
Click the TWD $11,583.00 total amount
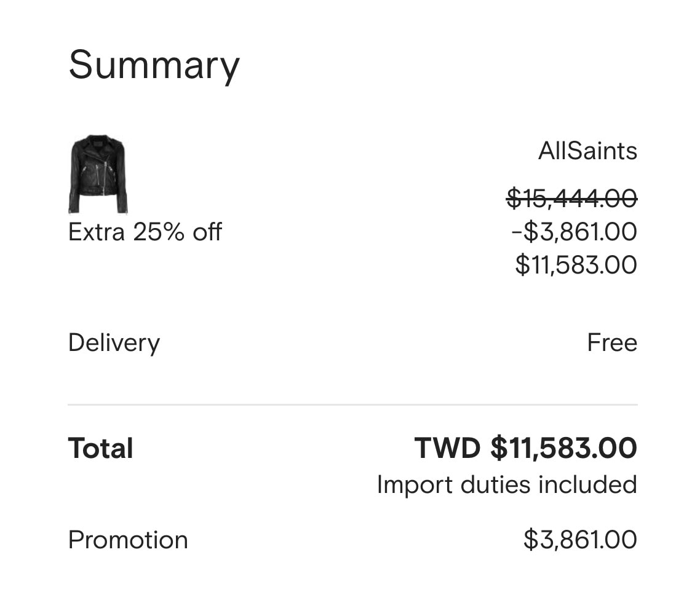pyautogui.click(x=525, y=448)
